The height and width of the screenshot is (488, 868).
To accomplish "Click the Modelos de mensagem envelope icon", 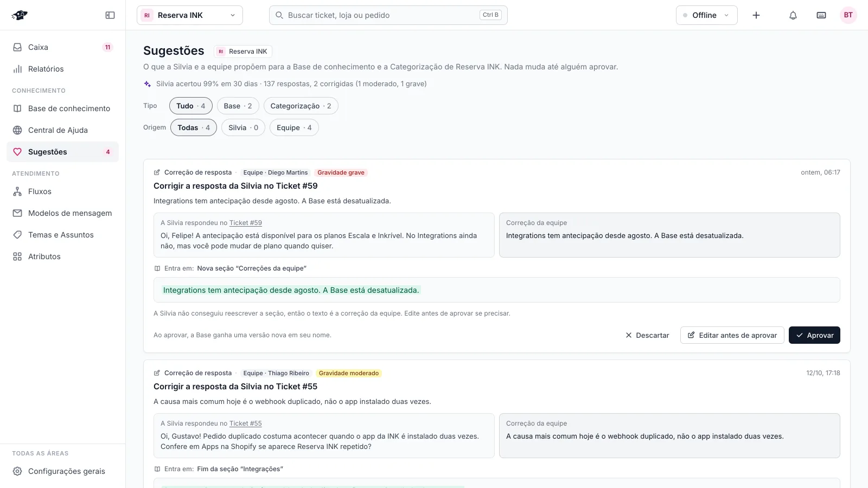I will click(17, 213).
